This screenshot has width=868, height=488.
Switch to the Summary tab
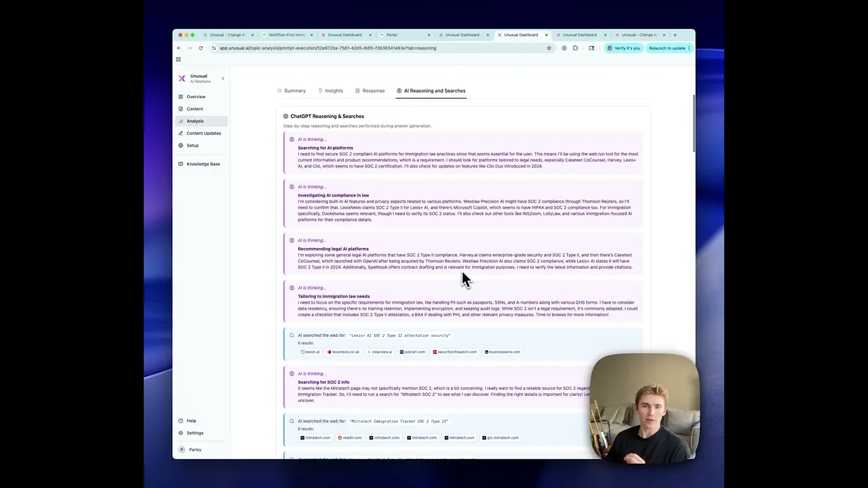pos(292,91)
